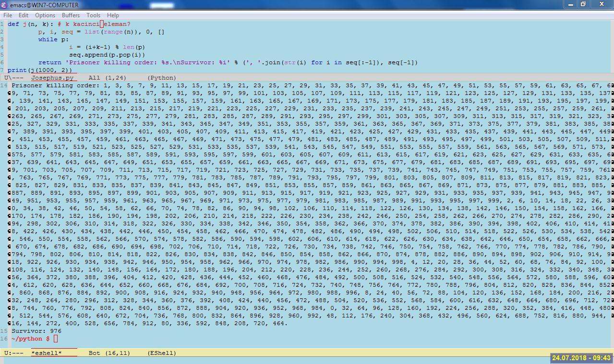Click the comment '# k kacinci eleman?'
The width and height of the screenshot is (614, 364).
click(94, 24)
